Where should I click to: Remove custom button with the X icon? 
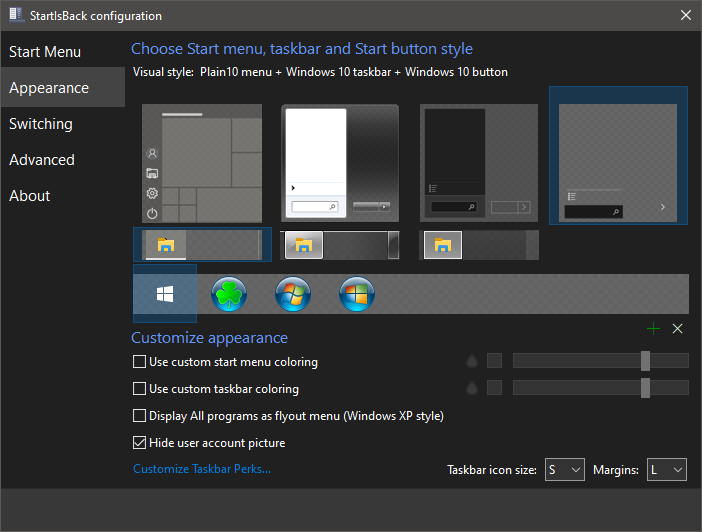(x=677, y=328)
